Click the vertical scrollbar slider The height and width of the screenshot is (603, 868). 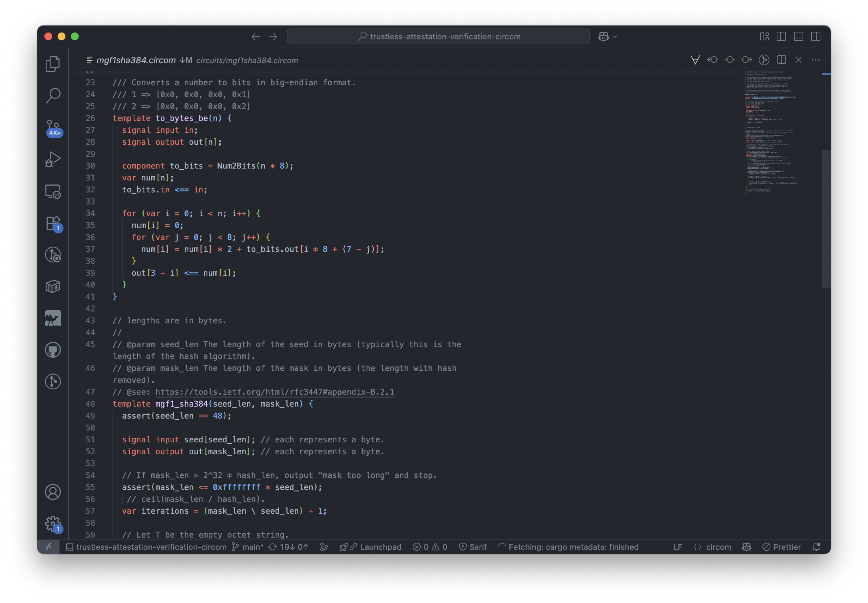coord(826,219)
